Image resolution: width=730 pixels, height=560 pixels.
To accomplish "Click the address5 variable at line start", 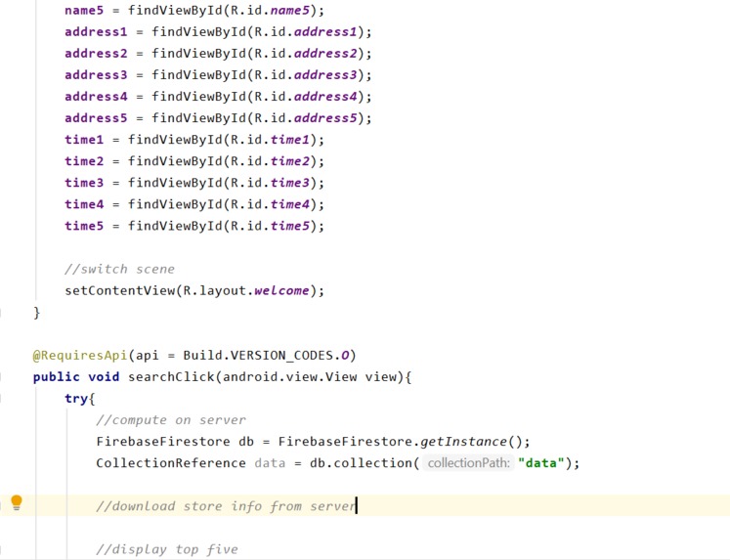I will click(96, 118).
